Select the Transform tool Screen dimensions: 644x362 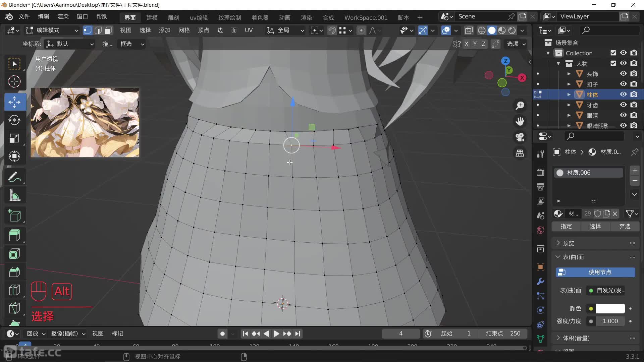pos(14,156)
